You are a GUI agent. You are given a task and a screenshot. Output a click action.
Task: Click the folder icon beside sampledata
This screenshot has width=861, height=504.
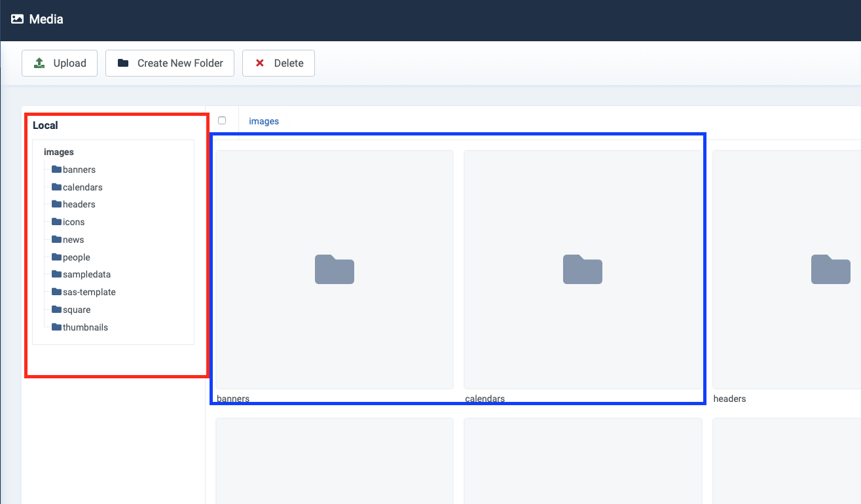[x=56, y=274]
